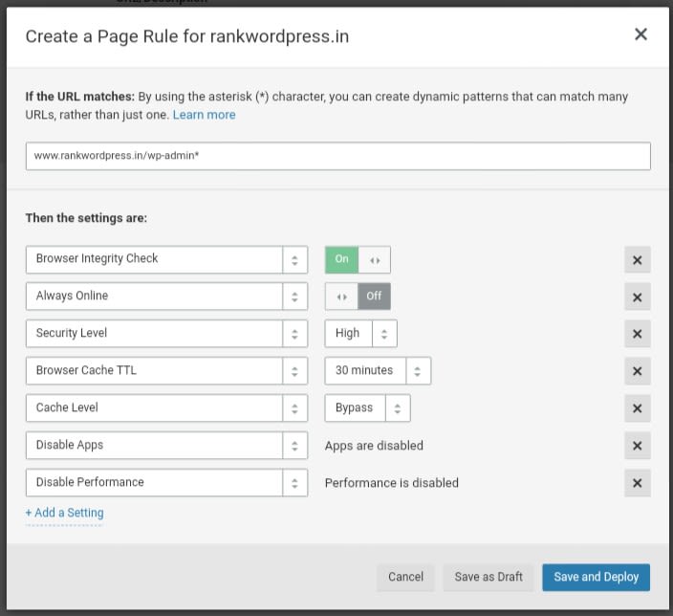
Task: Open the Browser Cache TTL setting dropdown
Action: [x=166, y=371]
